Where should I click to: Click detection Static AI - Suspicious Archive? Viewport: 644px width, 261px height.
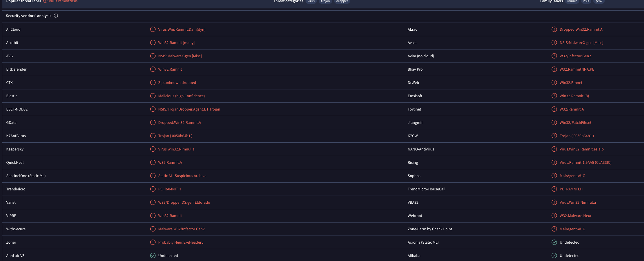tap(182, 176)
